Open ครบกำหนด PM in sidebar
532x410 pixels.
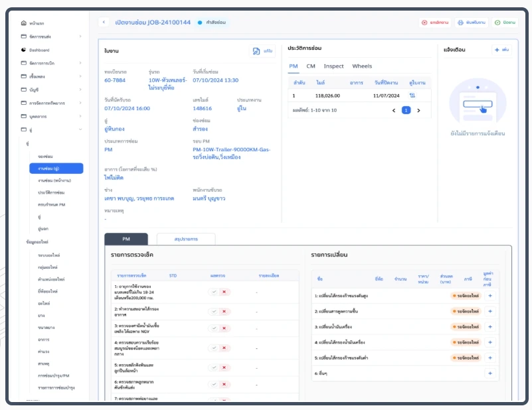tap(52, 204)
